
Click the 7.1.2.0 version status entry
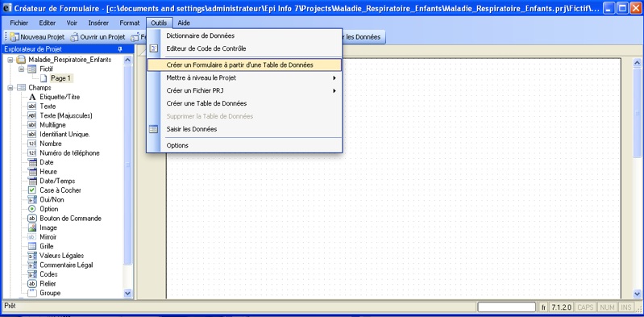pyautogui.click(x=561, y=307)
